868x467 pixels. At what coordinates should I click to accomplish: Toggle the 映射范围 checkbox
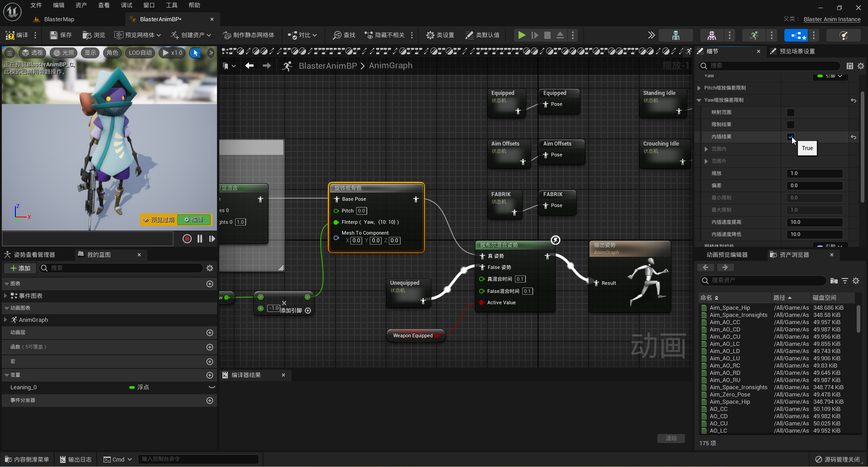[791, 113]
